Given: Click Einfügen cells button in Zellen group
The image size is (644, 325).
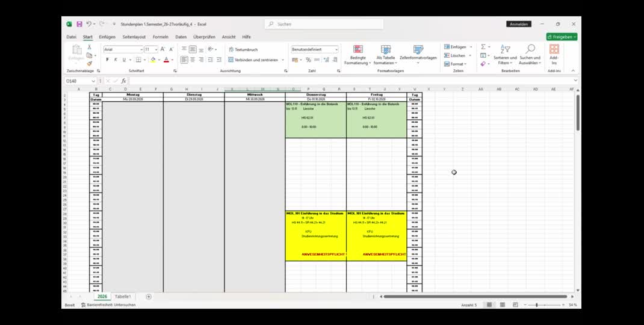Looking at the screenshot, I should tap(455, 48).
